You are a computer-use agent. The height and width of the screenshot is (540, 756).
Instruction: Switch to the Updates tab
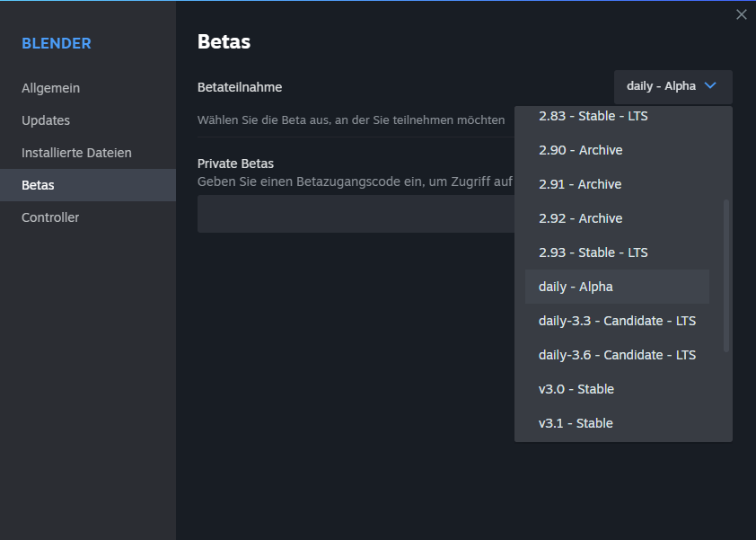[x=88, y=120]
